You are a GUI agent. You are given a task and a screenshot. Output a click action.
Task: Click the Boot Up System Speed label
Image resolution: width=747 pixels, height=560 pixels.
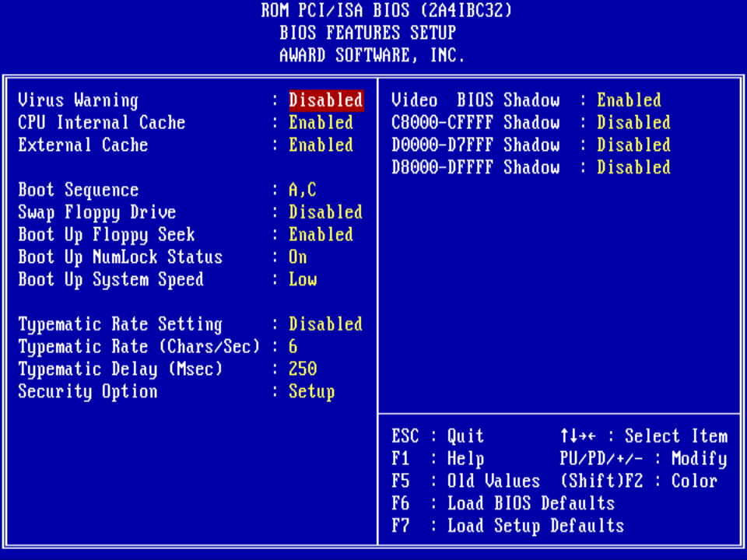(111, 279)
